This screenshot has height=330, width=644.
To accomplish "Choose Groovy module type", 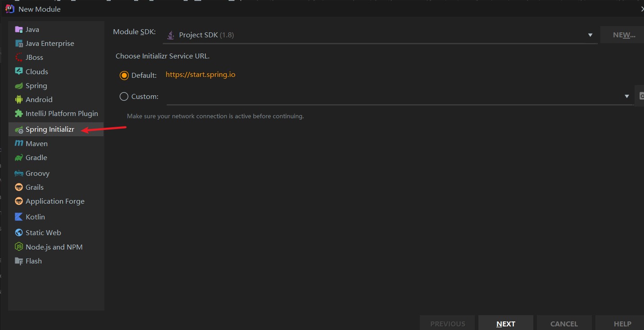I will (x=56, y=173).
